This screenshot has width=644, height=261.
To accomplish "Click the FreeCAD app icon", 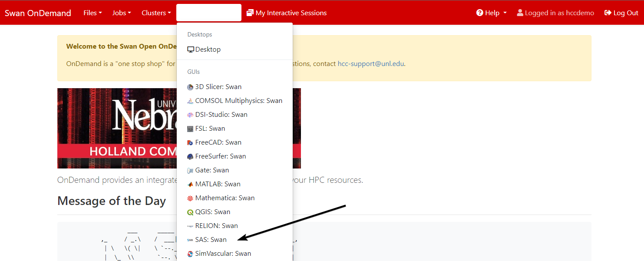I will 190,142.
